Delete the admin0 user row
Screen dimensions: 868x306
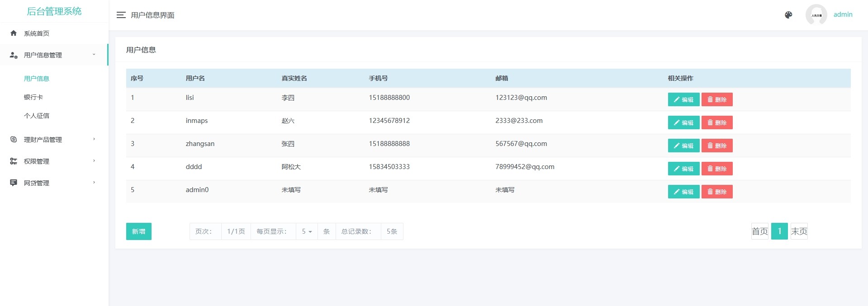717,192
